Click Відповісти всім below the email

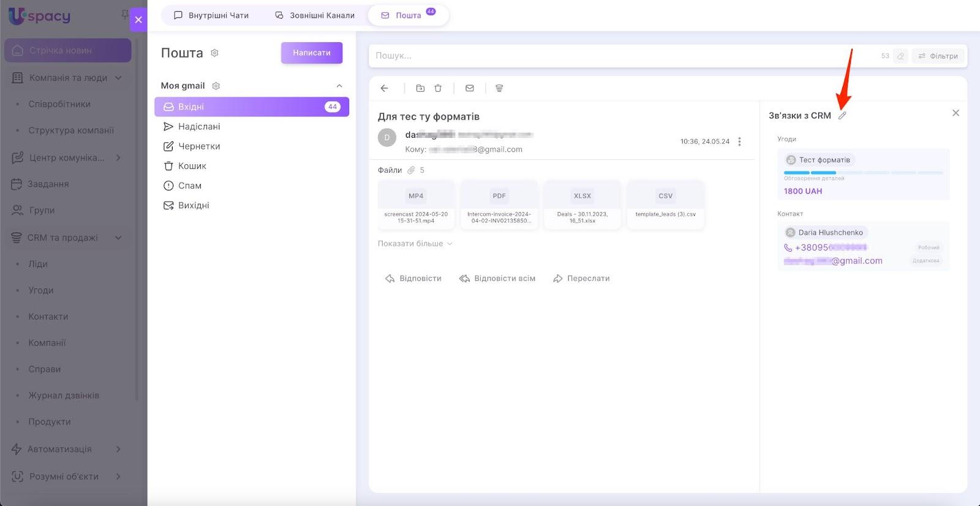tap(497, 278)
